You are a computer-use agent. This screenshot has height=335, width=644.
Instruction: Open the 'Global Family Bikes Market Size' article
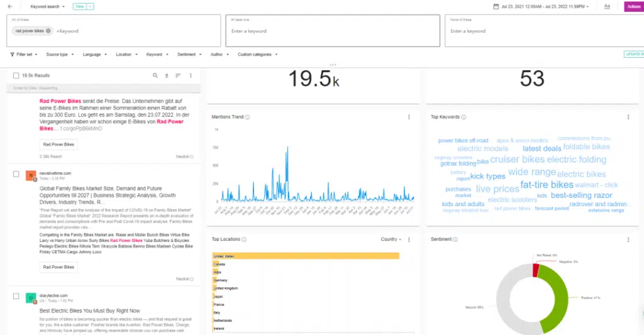[108, 195]
